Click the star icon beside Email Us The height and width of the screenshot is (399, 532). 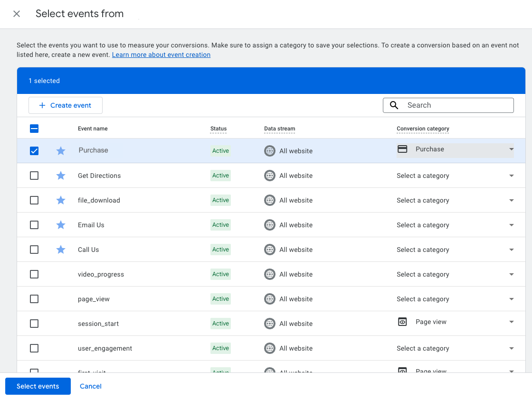click(x=61, y=225)
